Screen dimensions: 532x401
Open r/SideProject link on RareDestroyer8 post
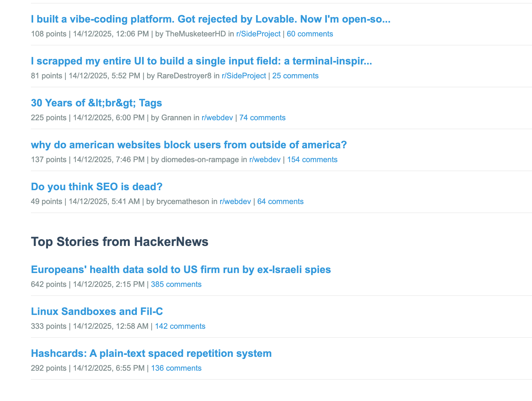(244, 76)
